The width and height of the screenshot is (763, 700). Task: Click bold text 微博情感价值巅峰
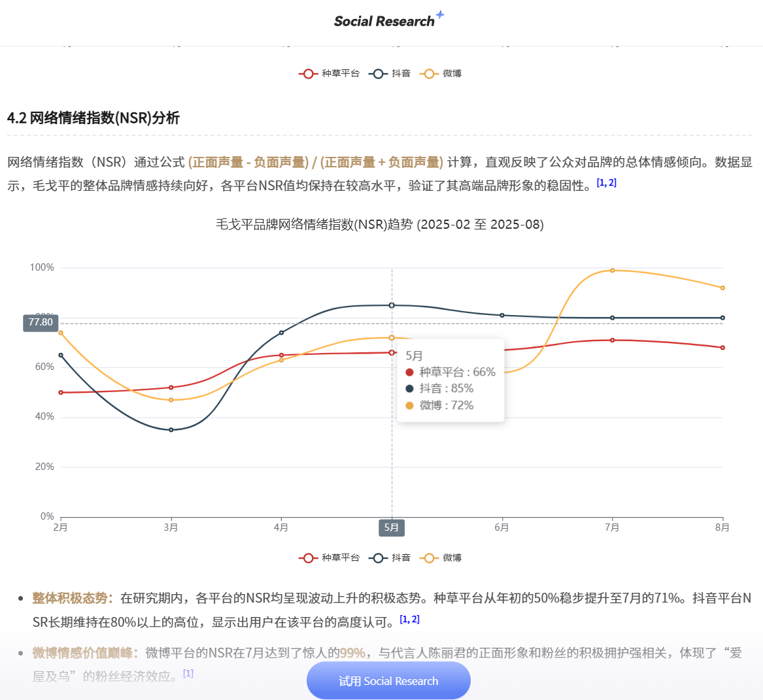point(85,653)
